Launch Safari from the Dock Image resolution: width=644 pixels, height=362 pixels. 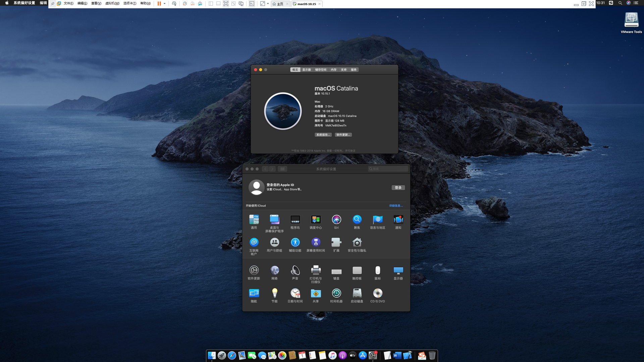click(x=232, y=355)
